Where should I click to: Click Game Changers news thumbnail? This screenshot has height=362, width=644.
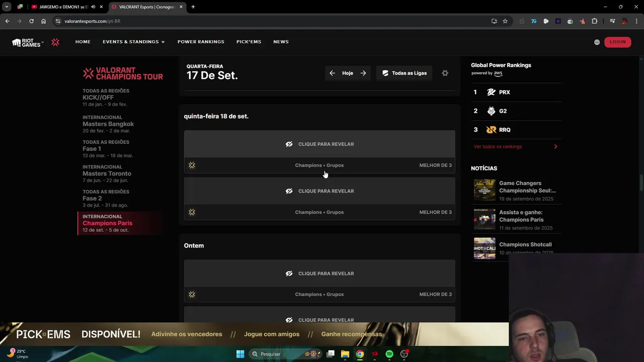coord(485,191)
